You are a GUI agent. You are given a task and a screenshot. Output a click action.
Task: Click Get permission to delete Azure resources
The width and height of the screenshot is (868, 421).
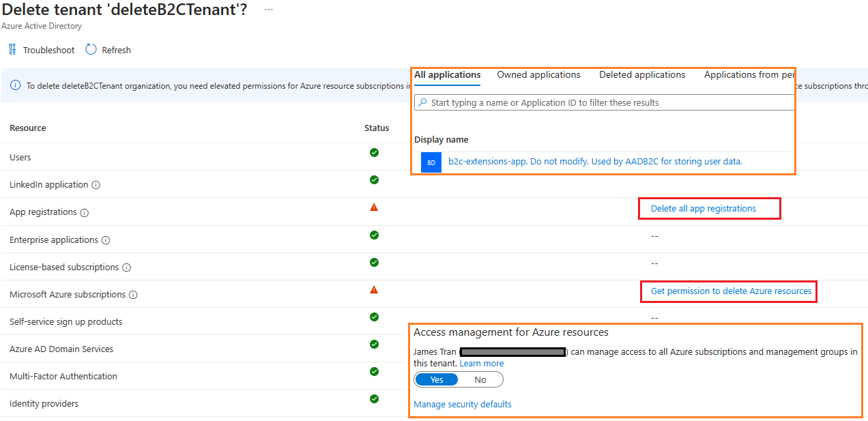coord(732,291)
